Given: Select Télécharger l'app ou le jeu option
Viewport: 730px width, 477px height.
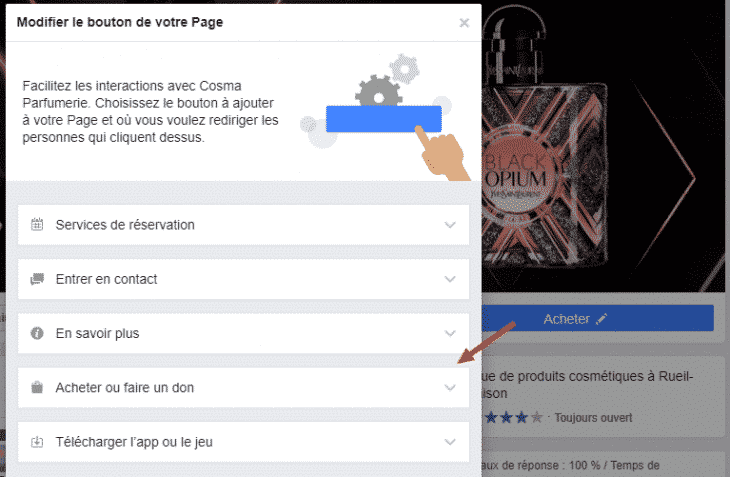Looking at the screenshot, I should pos(243,442).
